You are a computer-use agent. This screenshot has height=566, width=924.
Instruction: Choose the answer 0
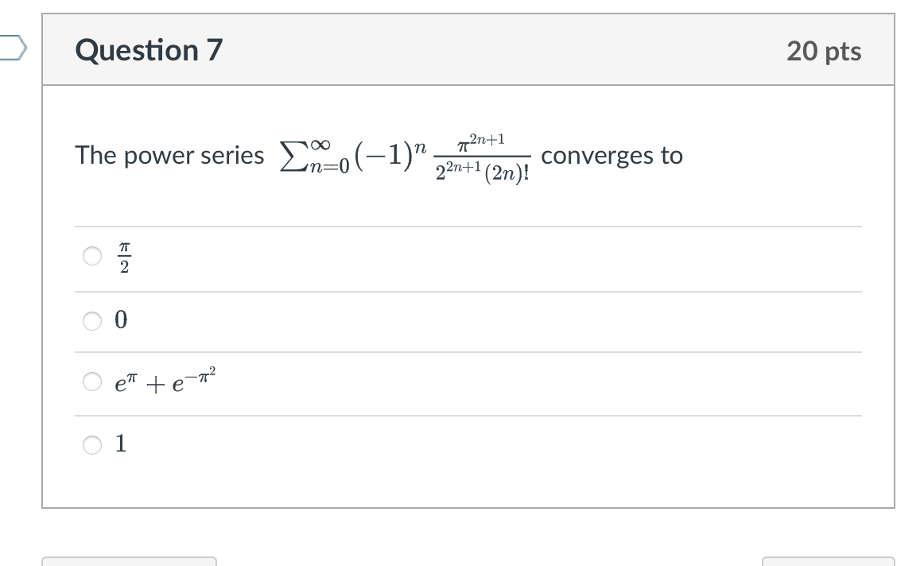coord(93,320)
